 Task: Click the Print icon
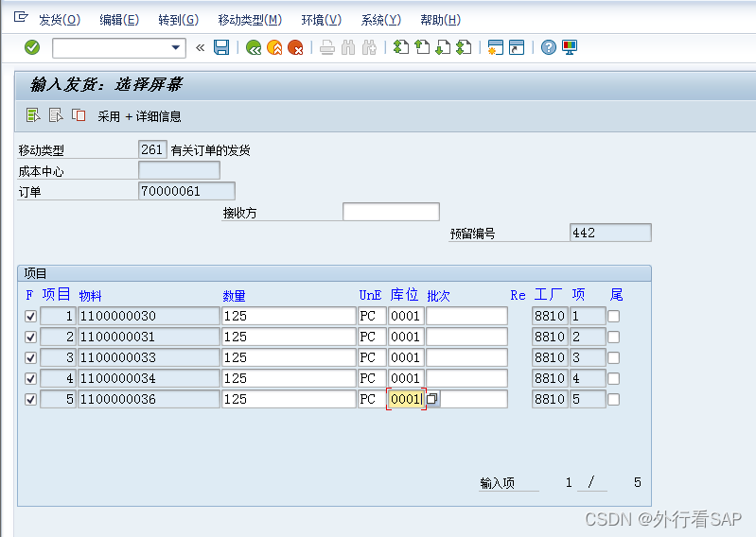326,47
